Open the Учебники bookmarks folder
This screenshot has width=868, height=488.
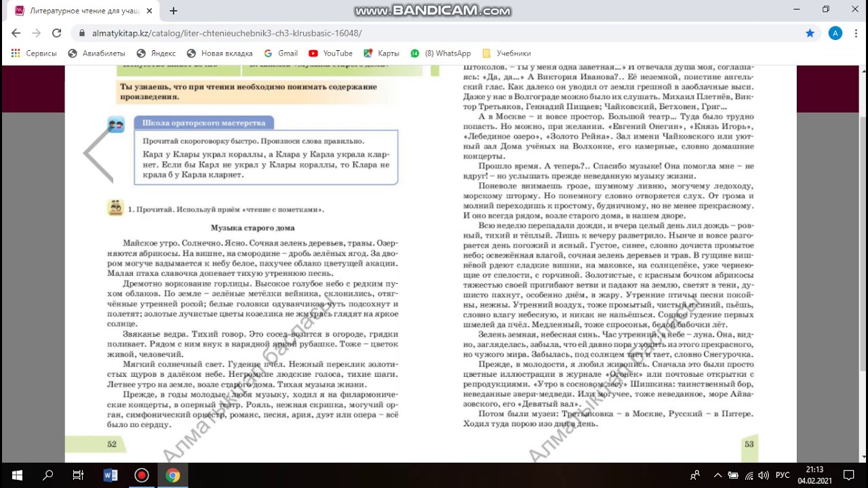click(507, 54)
